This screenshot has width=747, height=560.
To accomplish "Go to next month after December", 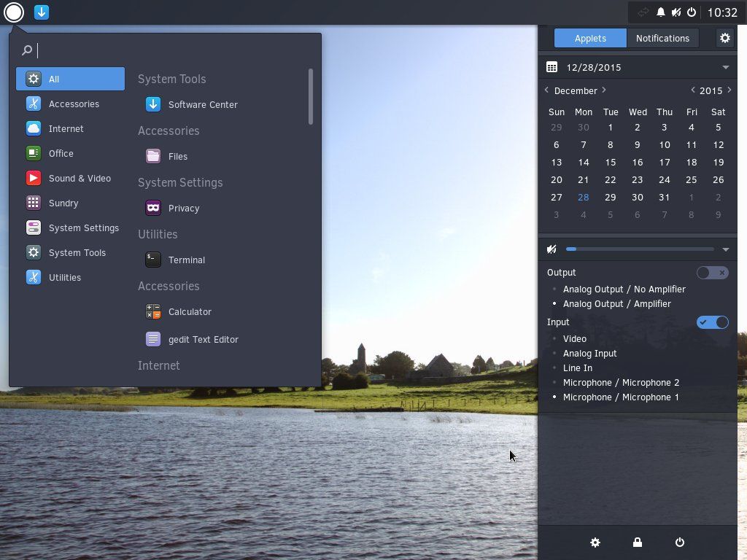I will [604, 90].
